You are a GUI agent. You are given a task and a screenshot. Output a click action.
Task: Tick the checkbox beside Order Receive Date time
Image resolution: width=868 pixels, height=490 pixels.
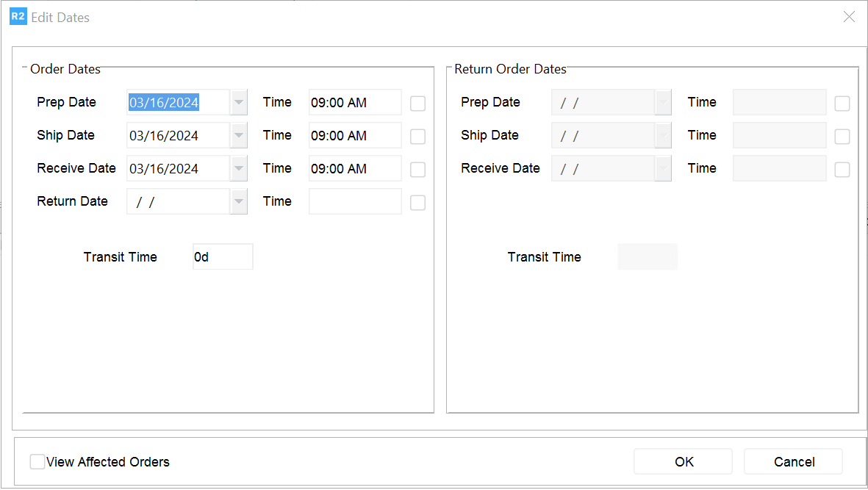tap(417, 170)
